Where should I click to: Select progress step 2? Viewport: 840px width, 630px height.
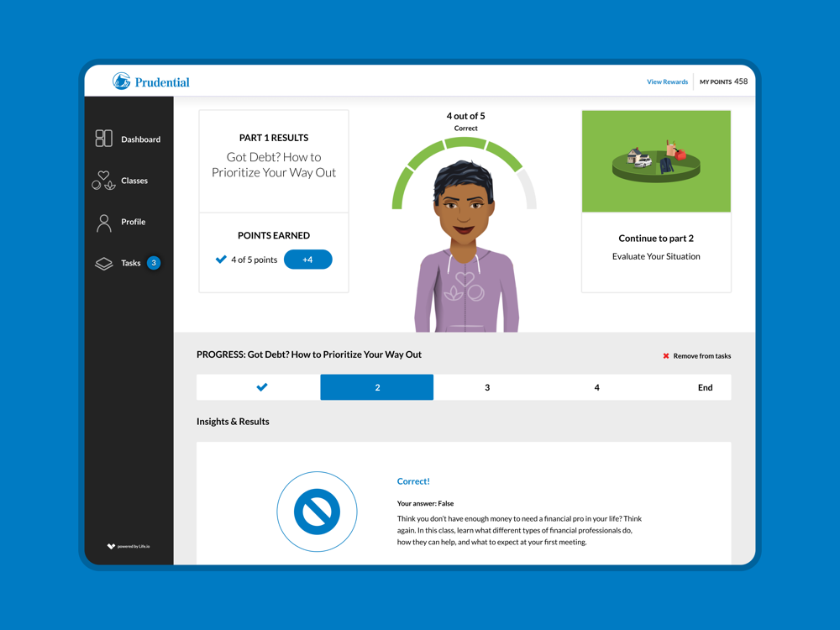[377, 387]
